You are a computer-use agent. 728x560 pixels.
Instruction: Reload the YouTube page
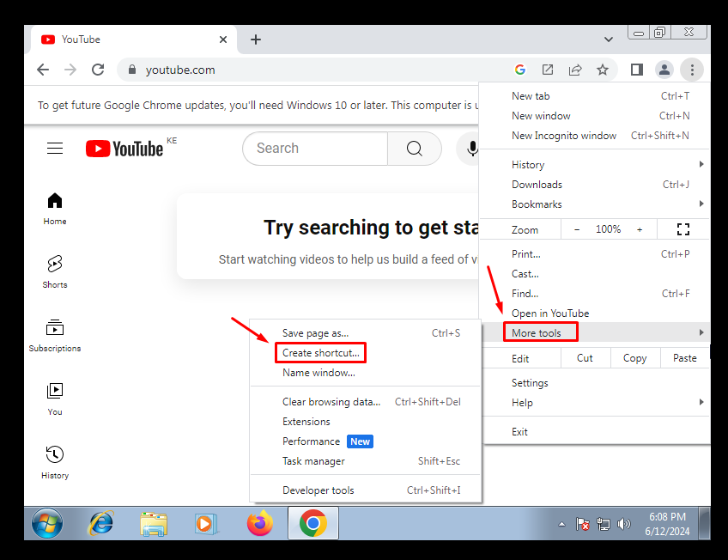tap(98, 70)
